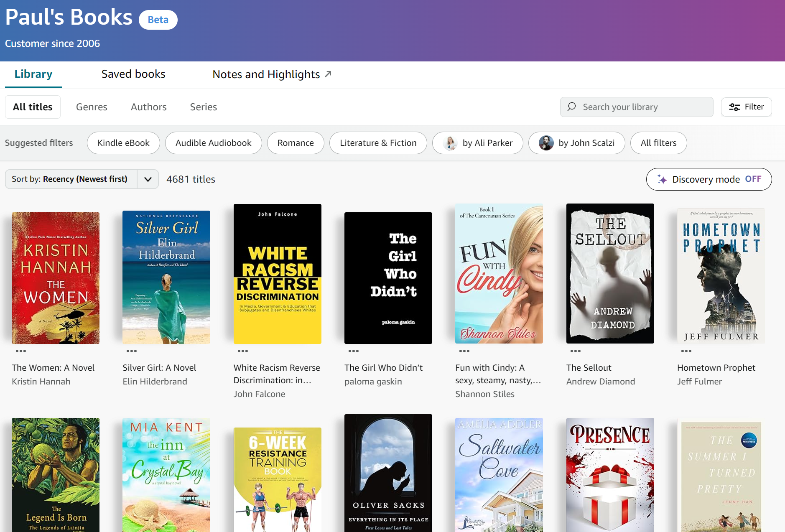Viewport: 785px width, 532px height.
Task: Open options menu for White Racism Reverse Discrimination
Action: (x=243, y=351)
